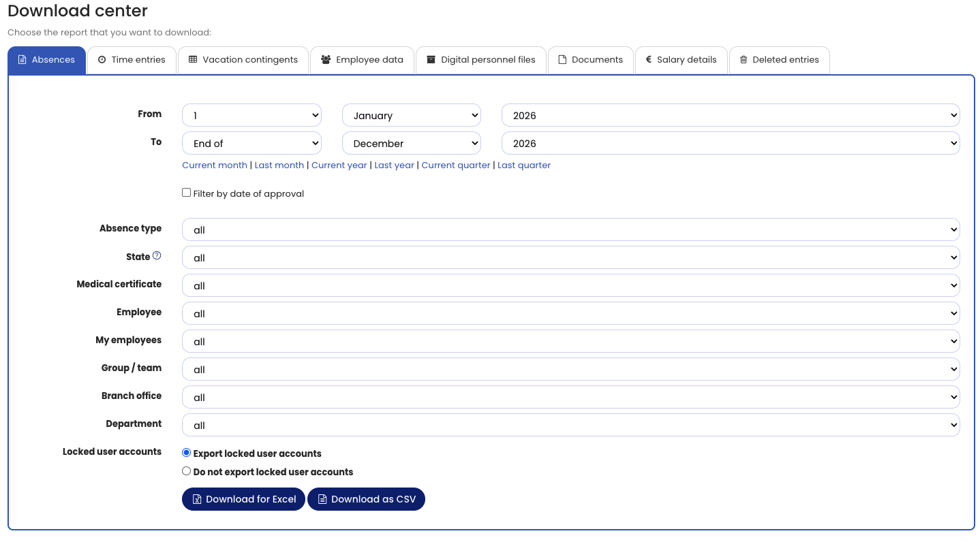Open the Absence type dropdown
This screenshot has width=980, height=542.
[x=570, y=230]
